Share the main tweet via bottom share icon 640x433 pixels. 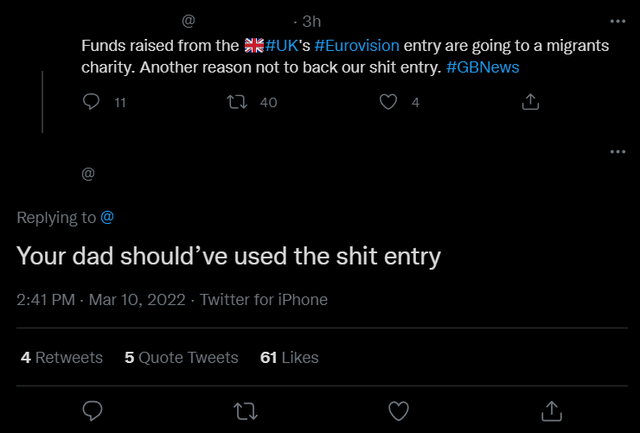tap(551, 411)
